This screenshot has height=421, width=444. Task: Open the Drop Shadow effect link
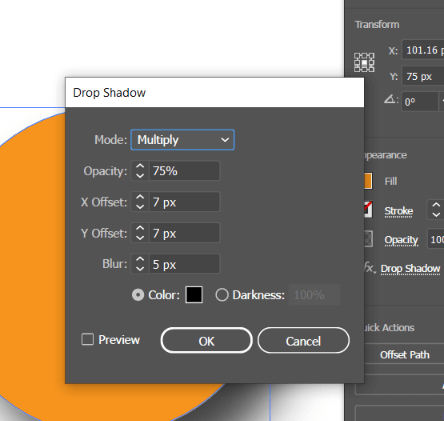410,269
